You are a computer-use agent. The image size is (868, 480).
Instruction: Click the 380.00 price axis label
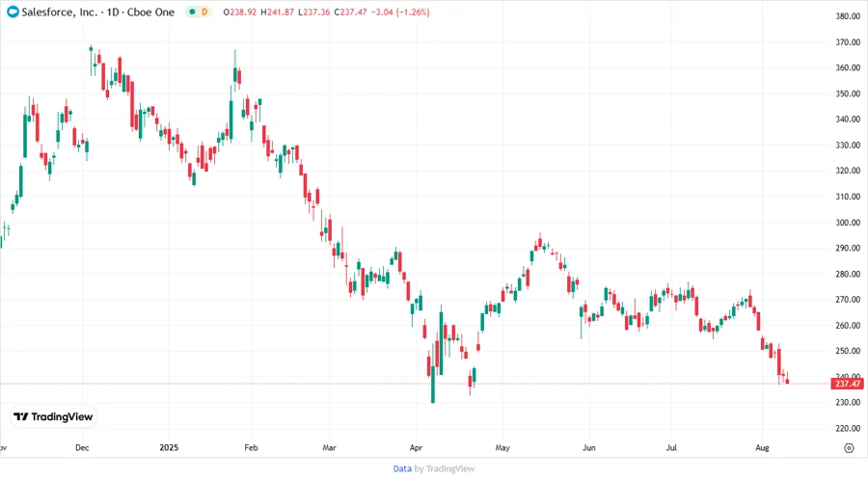[848, 16]
